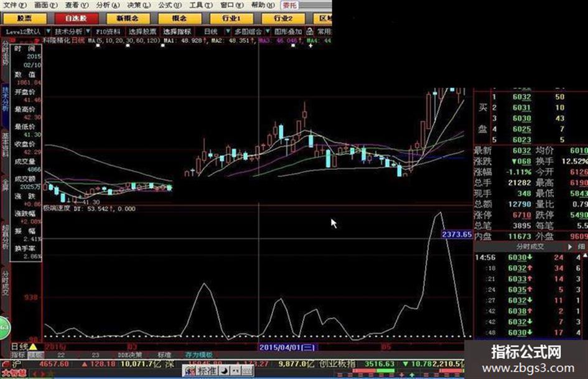Switch to 基本资料 side tab
Viewport: 588px width, 379px height.
click(5, 144)
